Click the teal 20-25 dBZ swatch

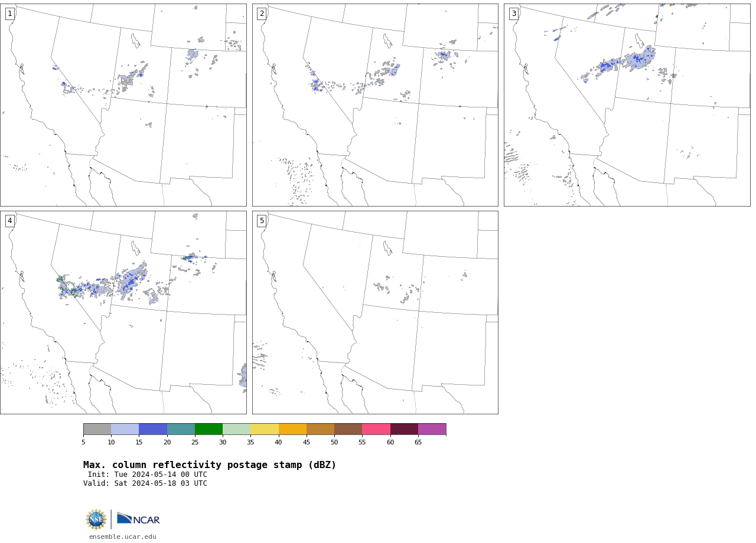pos(181,429)
